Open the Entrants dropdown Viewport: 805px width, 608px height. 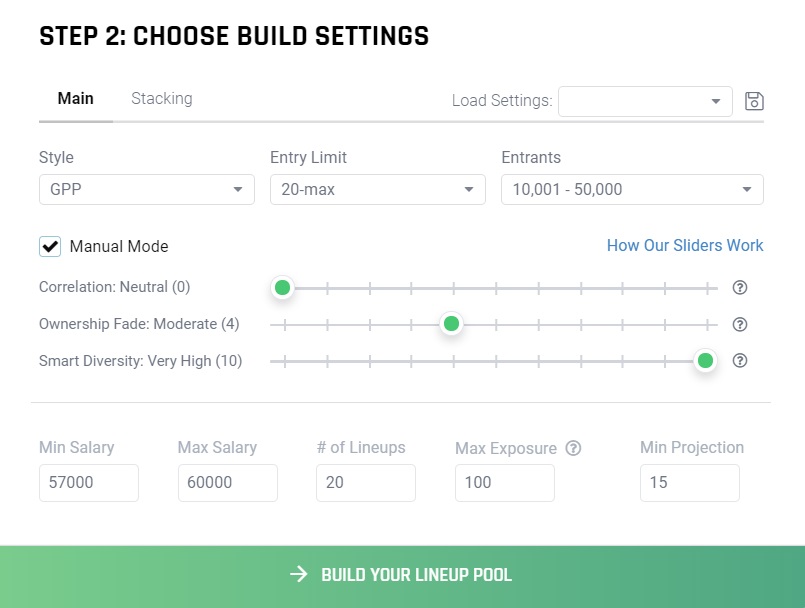click(x=631, y=189)
